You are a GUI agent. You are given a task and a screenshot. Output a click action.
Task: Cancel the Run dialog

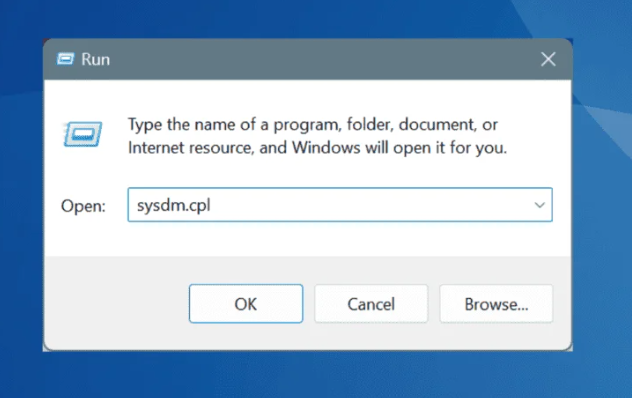371,304
